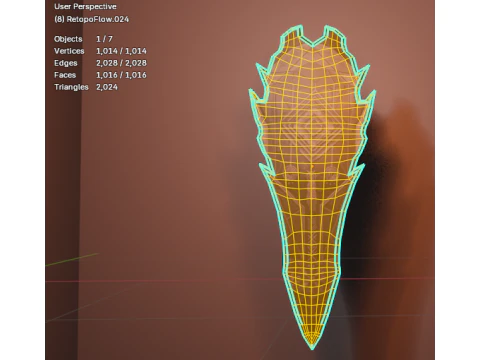The image size is (480, 360).
Task: Click the Vertices value '1,014 / 1,014'
Action: pos(121,51)
